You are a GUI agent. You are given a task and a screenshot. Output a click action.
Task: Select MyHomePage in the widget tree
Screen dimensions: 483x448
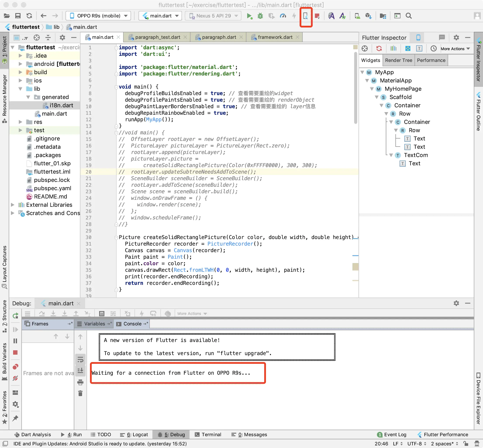click(x=403, y=89)
